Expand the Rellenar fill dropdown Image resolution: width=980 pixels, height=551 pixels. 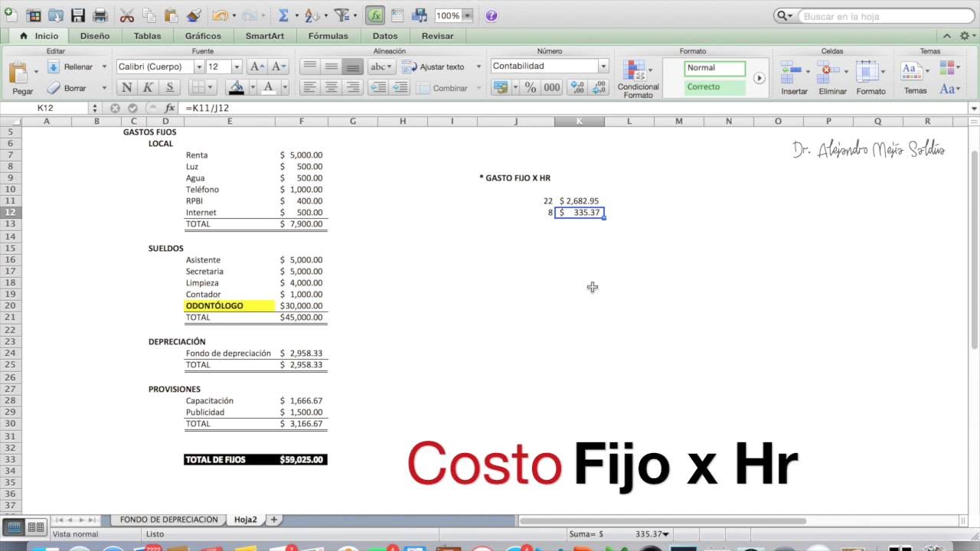103,67
